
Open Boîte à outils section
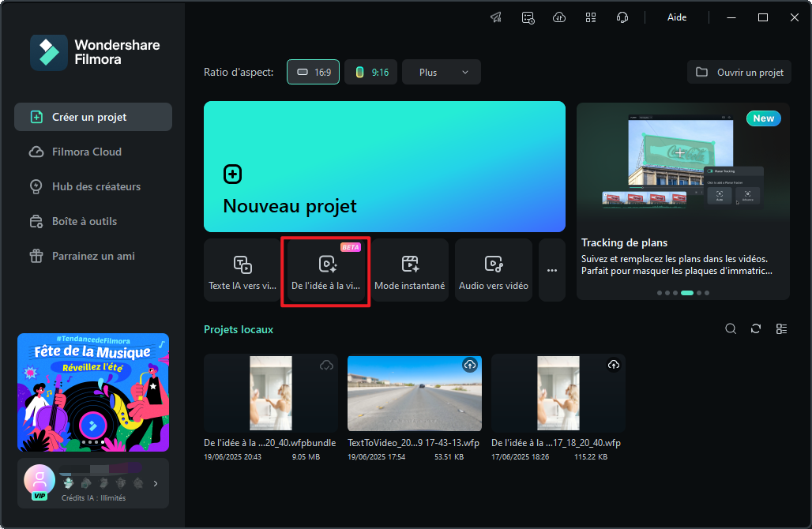pos(93,221)
